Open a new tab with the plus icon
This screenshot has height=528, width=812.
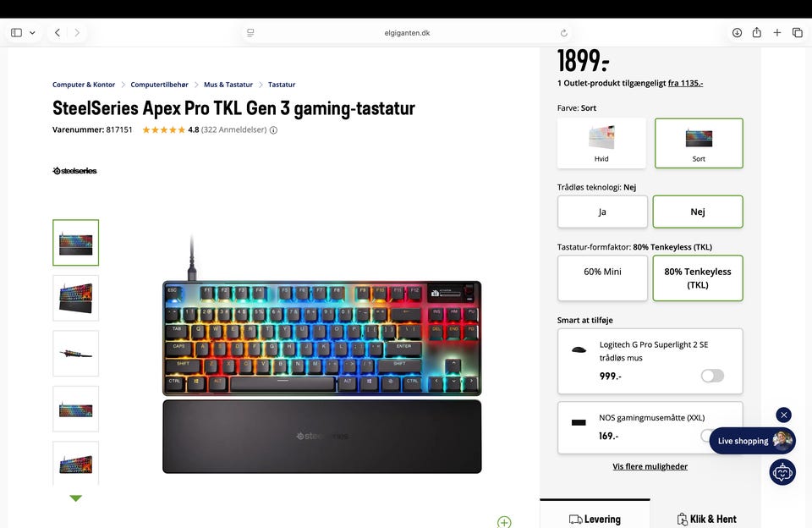pyautogui.click(x=776, y=33)
